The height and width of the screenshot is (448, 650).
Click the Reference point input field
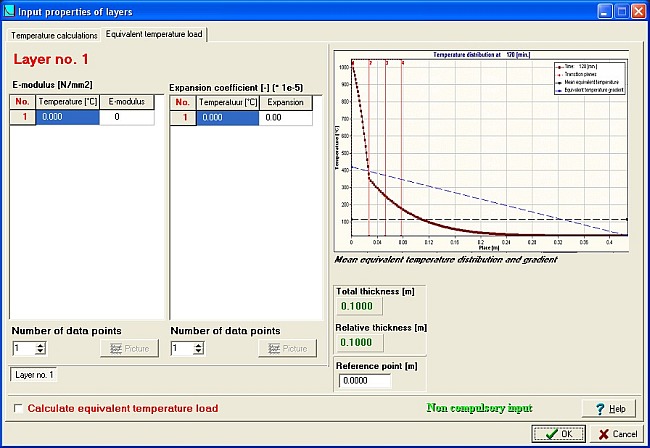pos(365,380)
